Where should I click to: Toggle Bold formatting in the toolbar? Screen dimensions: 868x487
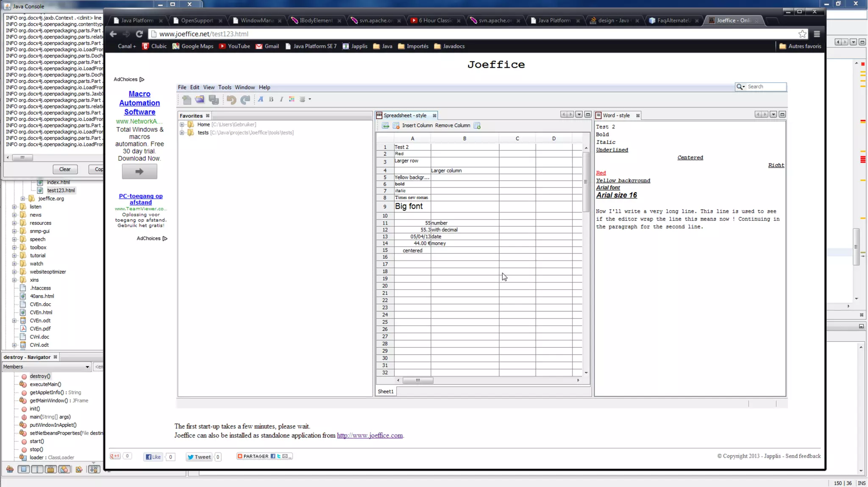tap(271, 99)
